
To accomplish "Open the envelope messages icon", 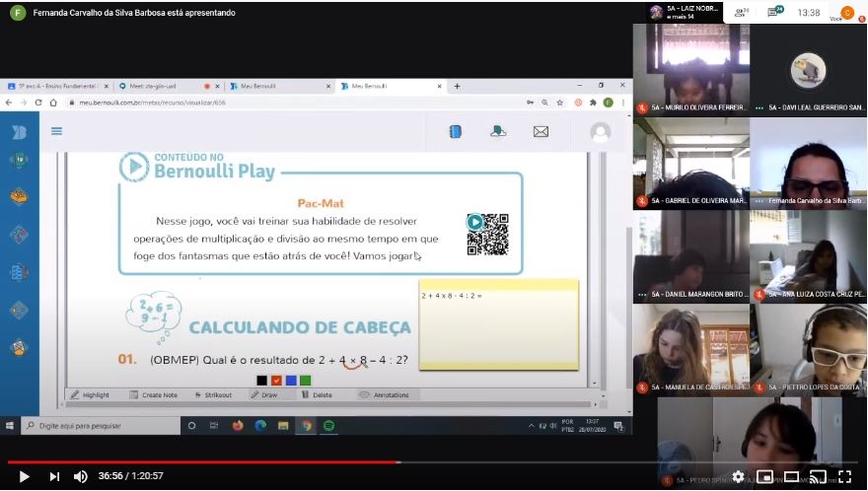I will (x=541, y=131).
